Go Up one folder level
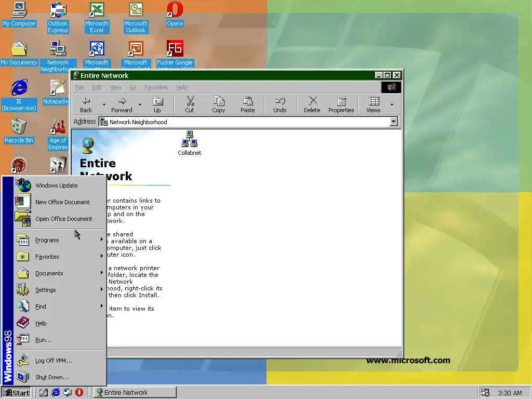Viewport: 532px width, 399px height. pos(157,105)
